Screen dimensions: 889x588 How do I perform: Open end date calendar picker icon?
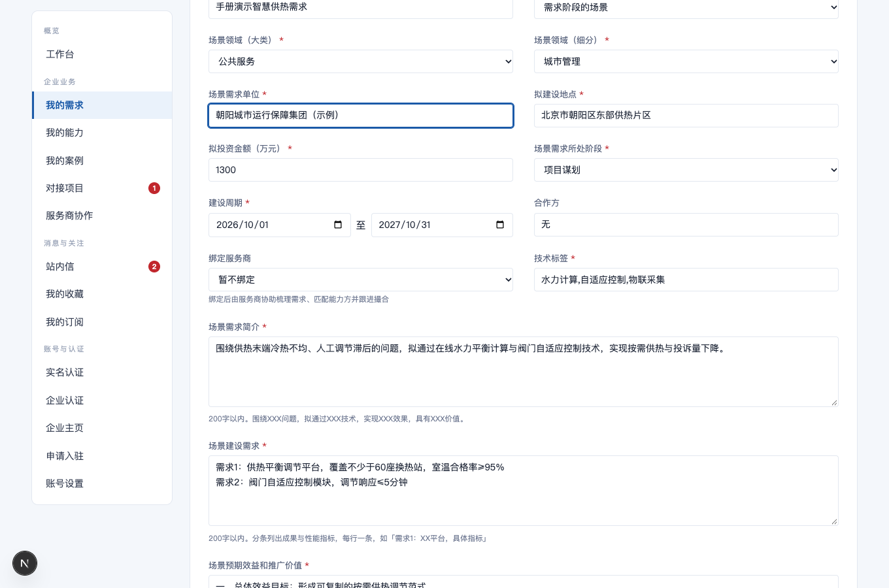(500, 225)
